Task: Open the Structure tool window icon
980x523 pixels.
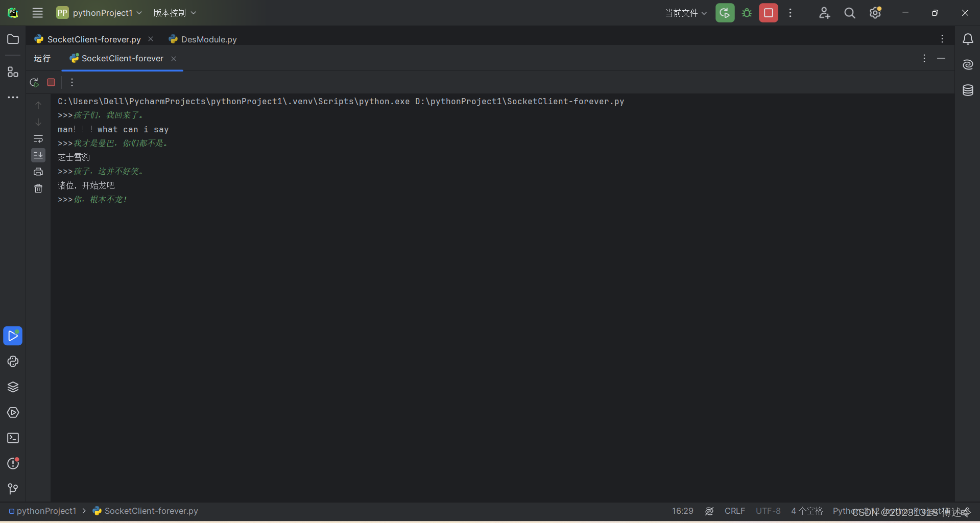Action: pyautogui.click(x=13, y=72)
